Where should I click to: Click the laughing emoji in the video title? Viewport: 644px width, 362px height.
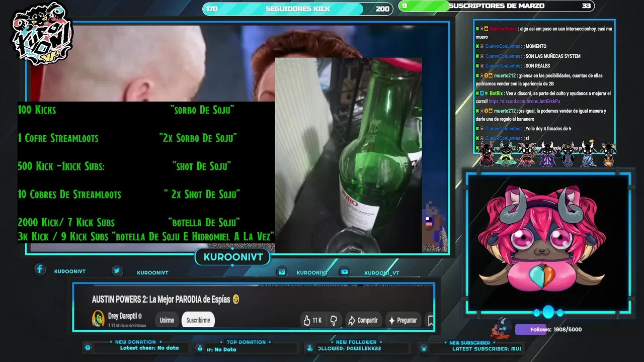[236, 299]
